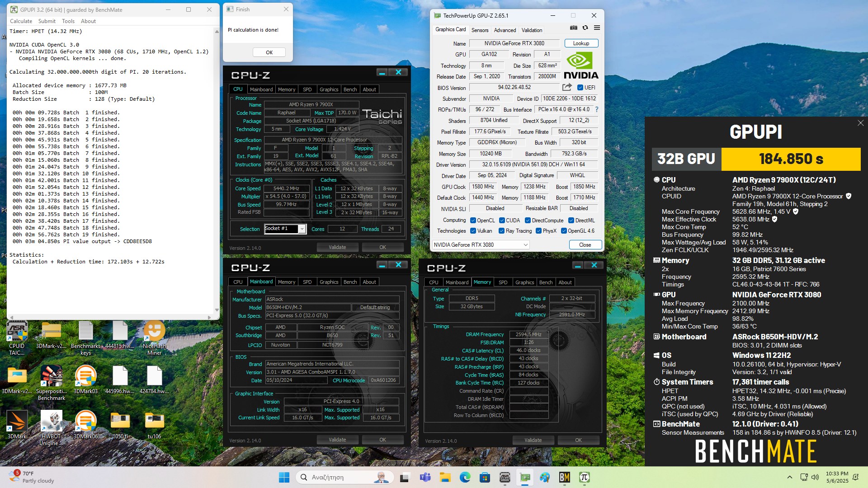868x488 pixels.
Task: Click the BenchMate BM taskbar icon
Action: click(564, 477)
